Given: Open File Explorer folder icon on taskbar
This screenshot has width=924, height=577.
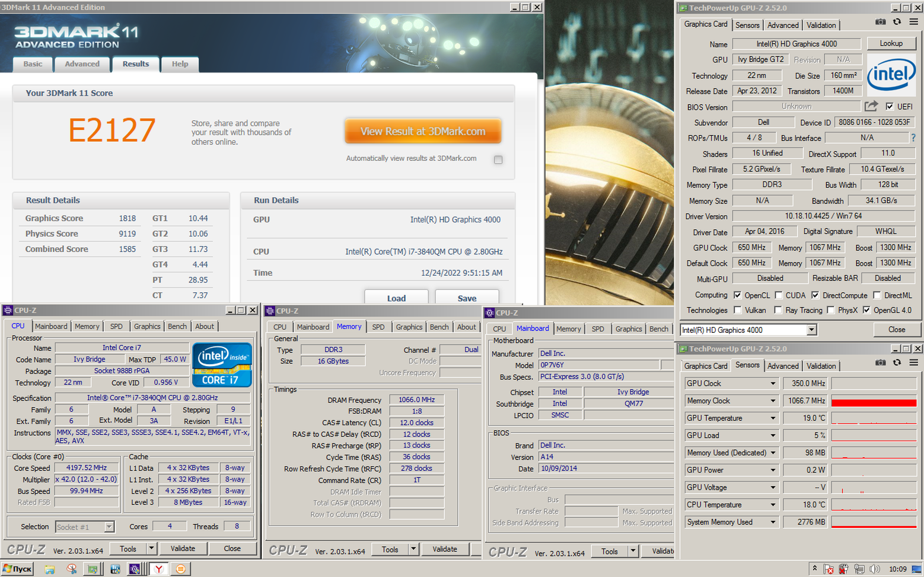Looking at the screenshot, I should [49, 569].
